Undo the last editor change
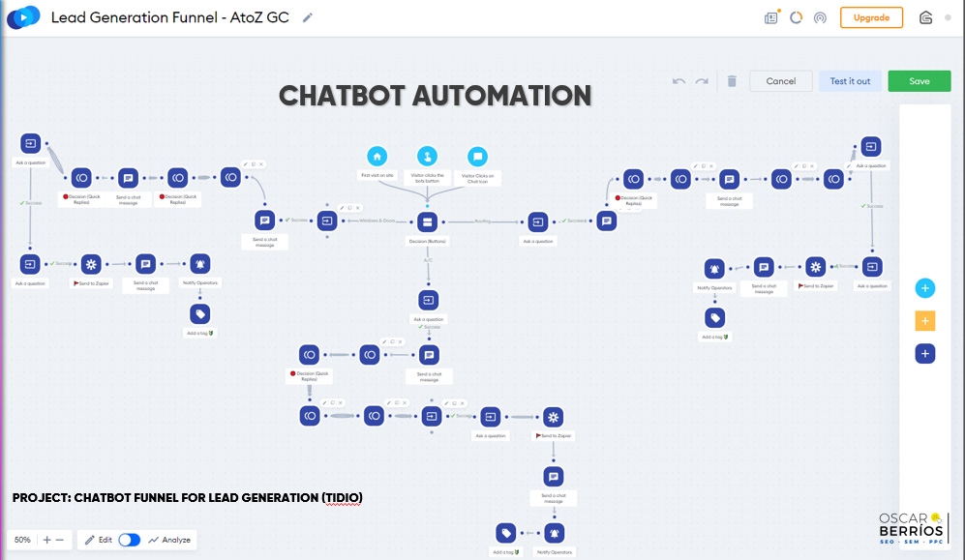This screenshot has height=560, width=965. pos(679,81)
